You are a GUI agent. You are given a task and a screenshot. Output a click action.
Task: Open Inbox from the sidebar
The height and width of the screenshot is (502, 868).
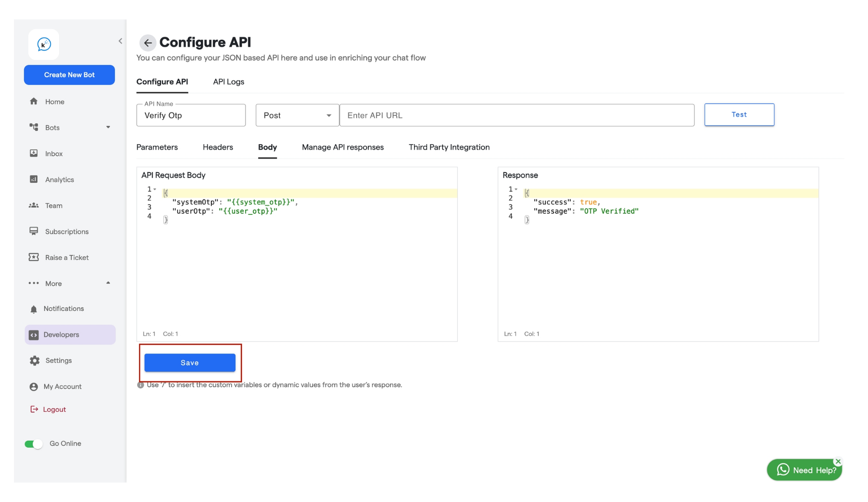(x=54, y=154)
